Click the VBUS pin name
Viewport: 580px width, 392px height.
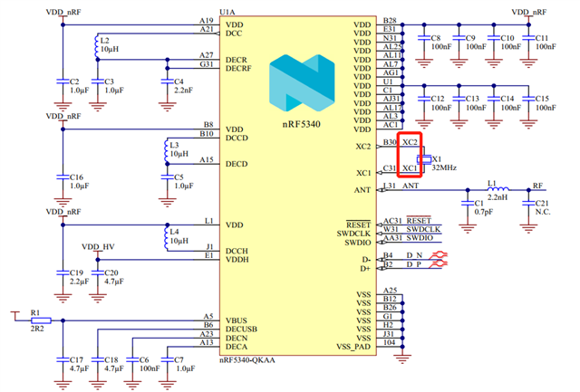(237, 320)
